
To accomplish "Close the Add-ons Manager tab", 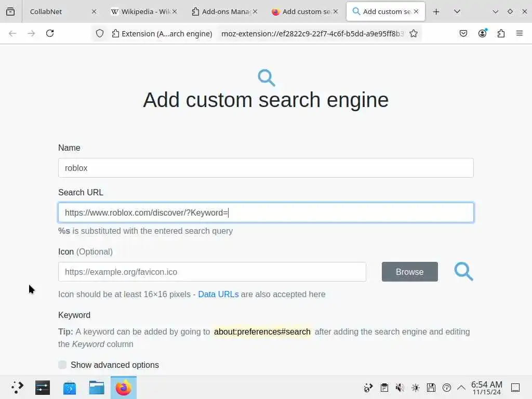I will pos(255,11).
